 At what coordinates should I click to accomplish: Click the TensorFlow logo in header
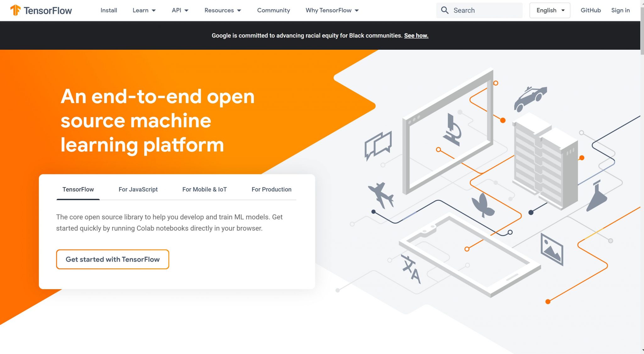pyautogui.click(x=41, y=10)
